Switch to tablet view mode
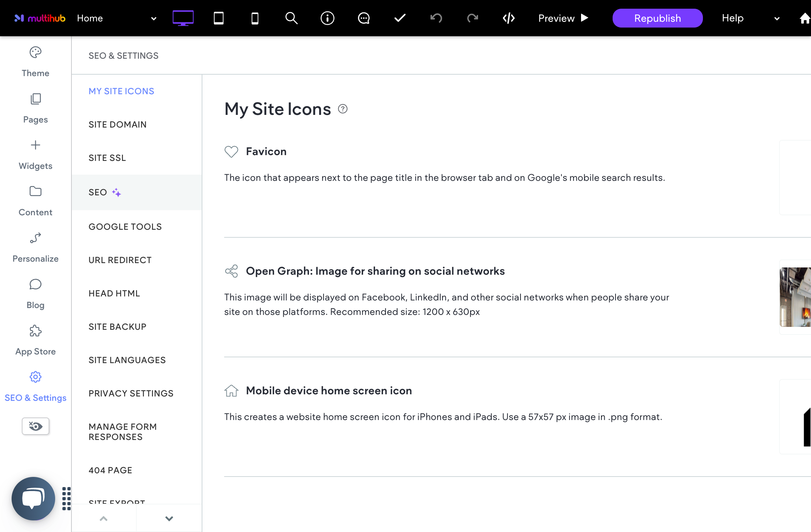This screenshot has width=811, height=532. pos(219,18)
